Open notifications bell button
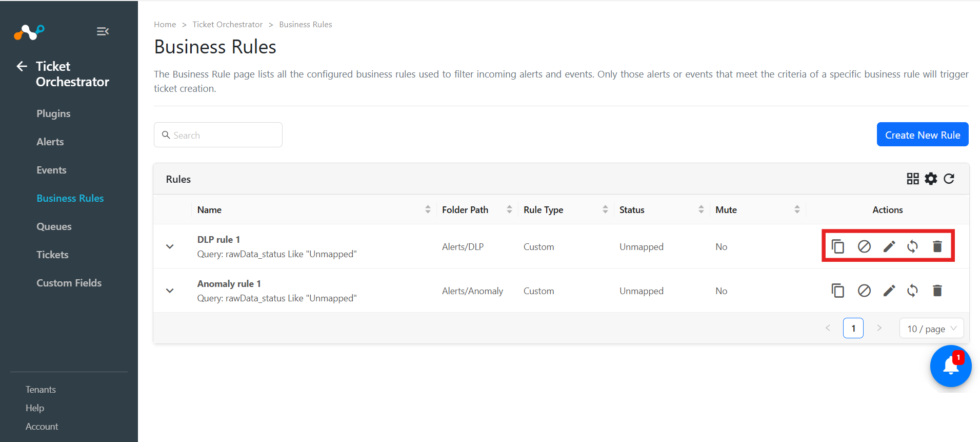This screenshot has height=442, width=980. [951, 366]
